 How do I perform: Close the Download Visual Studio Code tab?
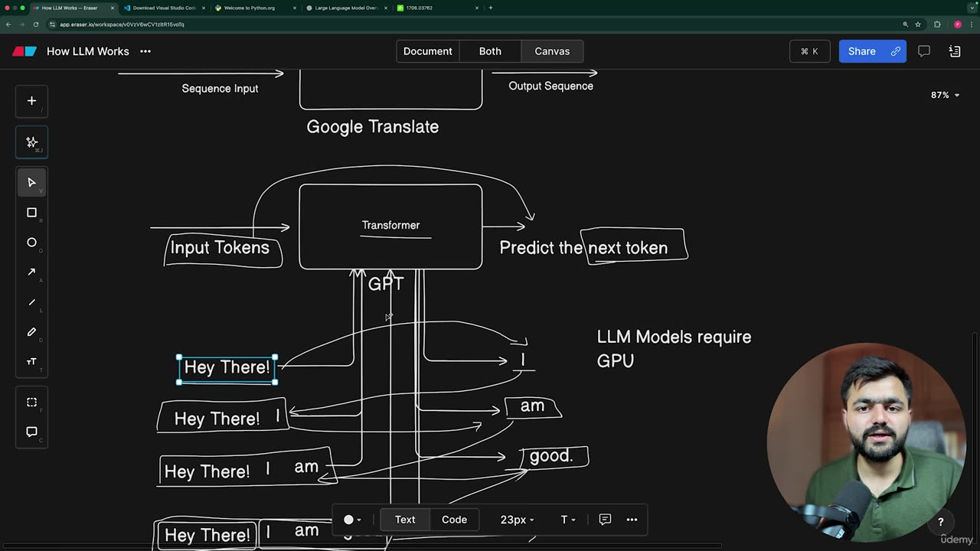click(x=202, y=8)
